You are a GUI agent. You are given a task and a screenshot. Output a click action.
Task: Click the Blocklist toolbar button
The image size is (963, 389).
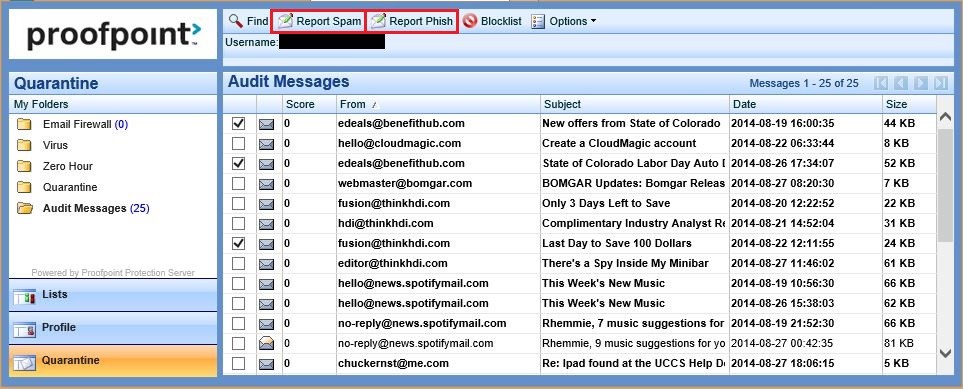(492, 21)
